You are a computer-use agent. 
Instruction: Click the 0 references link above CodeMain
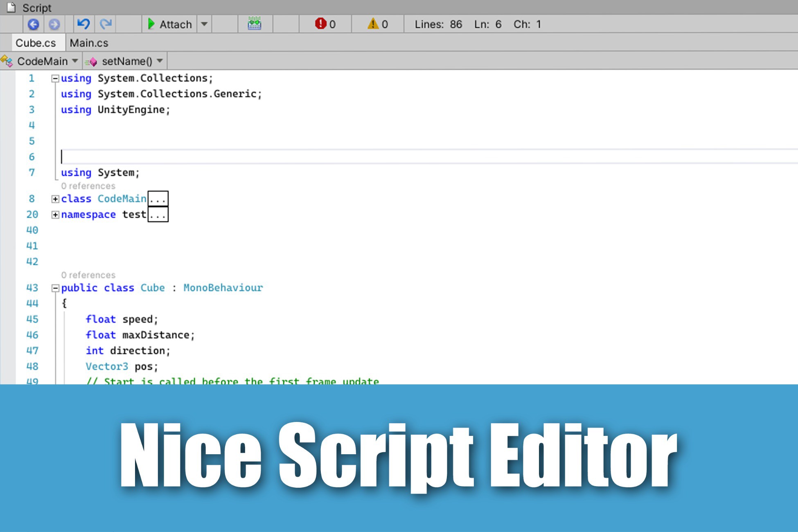(x=88, y=186)
